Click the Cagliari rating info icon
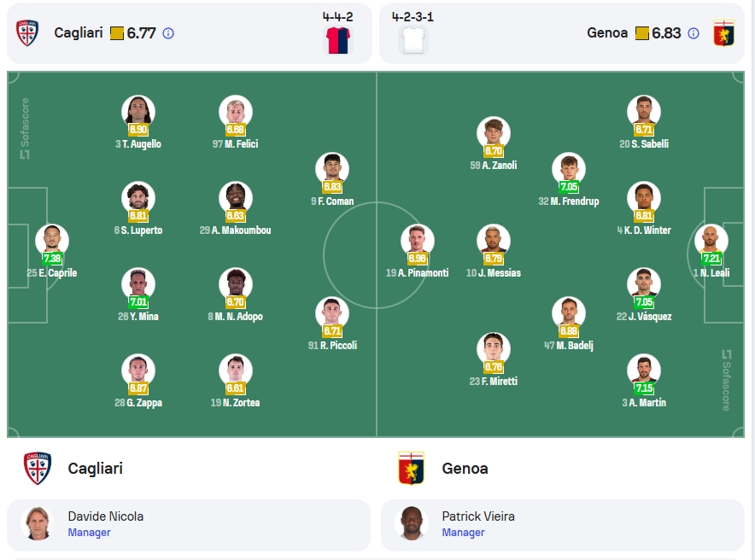 (x=168, y=33)
